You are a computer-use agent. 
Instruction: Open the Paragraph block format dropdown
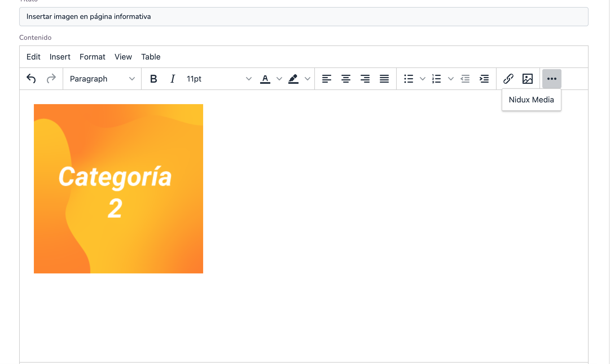(x=102, y=79)
